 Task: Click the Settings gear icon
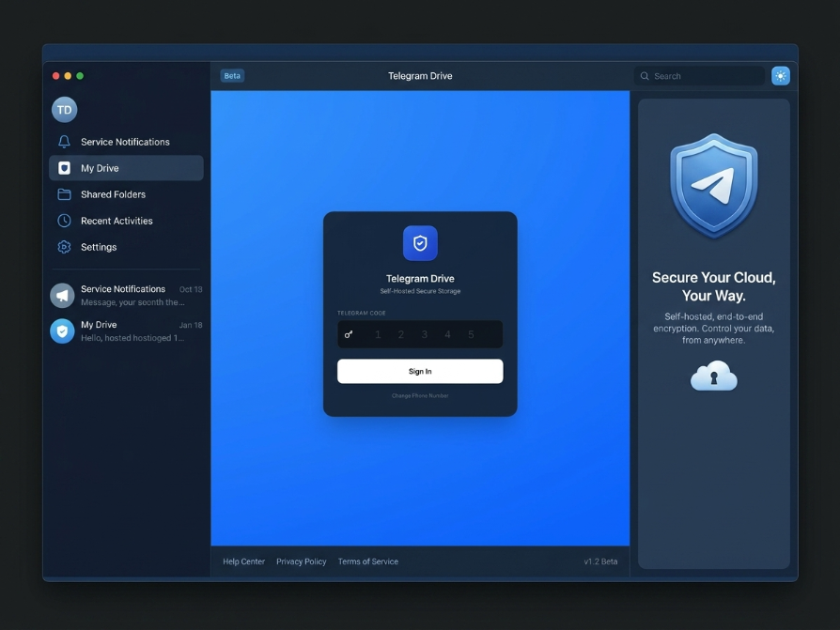[64, 247]
